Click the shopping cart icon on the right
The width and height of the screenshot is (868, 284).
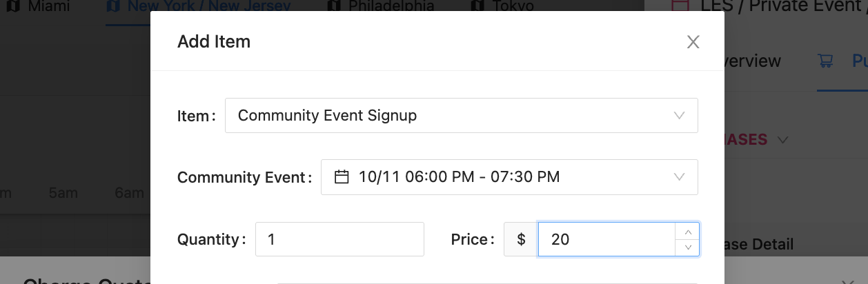825,61
